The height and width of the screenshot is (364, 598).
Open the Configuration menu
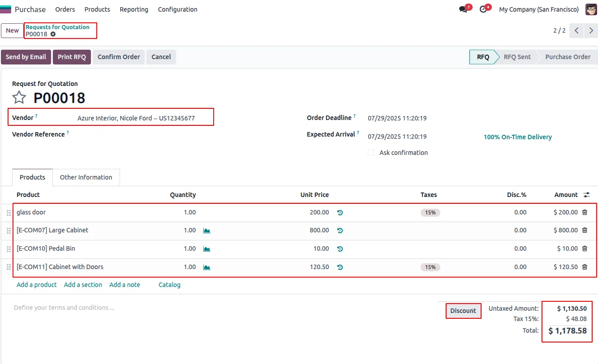[x=177, y=9]
